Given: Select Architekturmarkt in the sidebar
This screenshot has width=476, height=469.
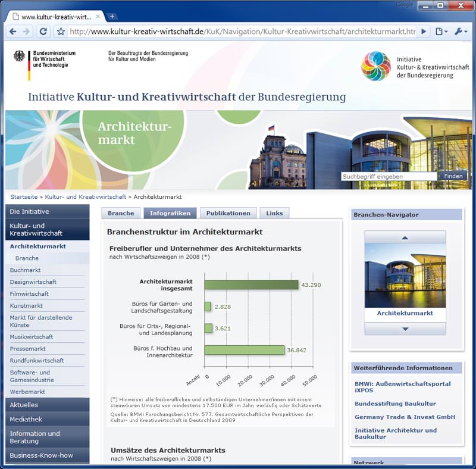Looking at the screenshot, I should [x=37, y=246].
